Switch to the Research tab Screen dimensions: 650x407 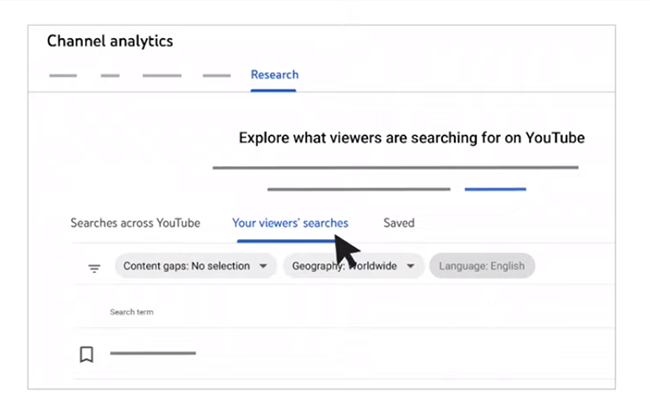coord(274,75)
